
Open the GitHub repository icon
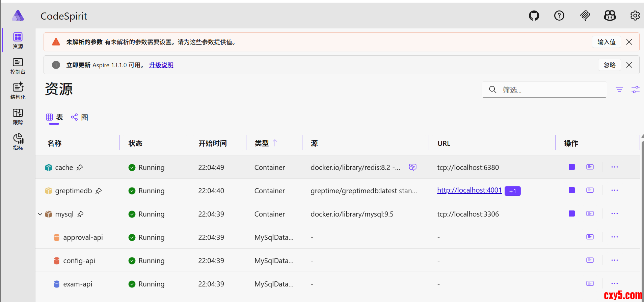[534, 16]
